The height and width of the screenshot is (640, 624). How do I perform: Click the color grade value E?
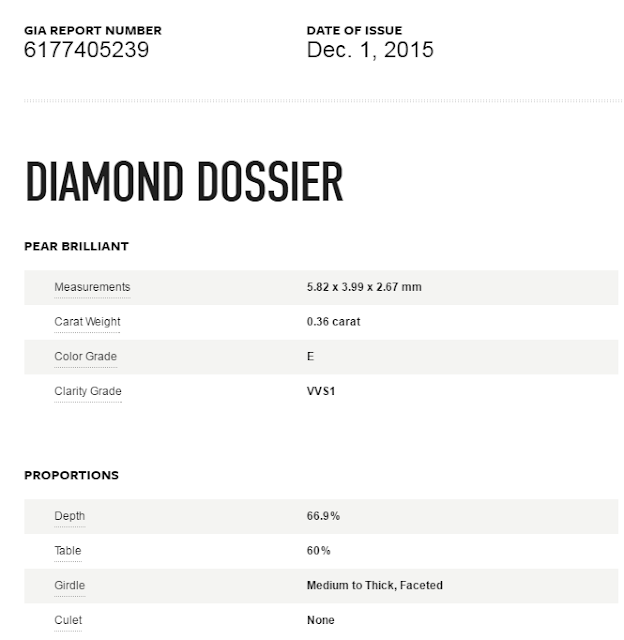(x=311, y=356)
